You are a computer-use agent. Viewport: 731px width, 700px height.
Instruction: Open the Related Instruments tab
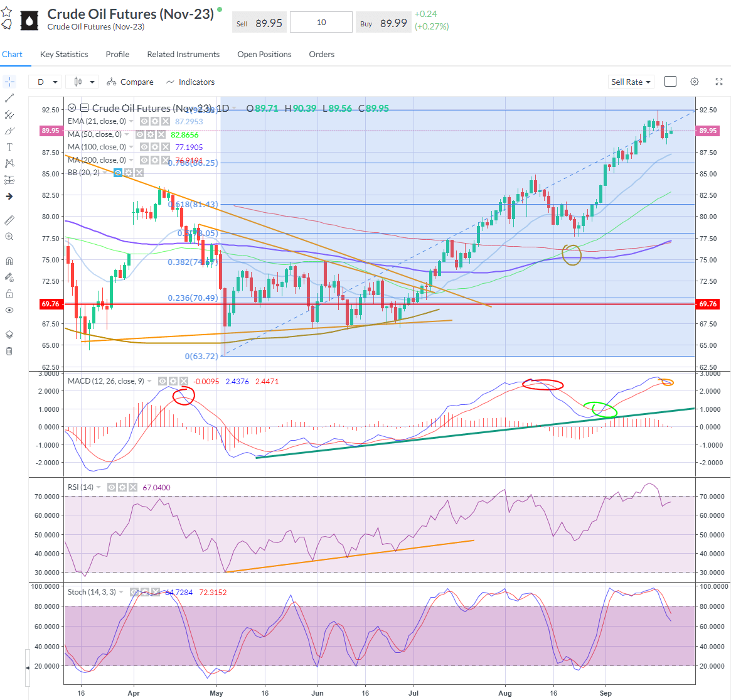[x=183, y=54]
